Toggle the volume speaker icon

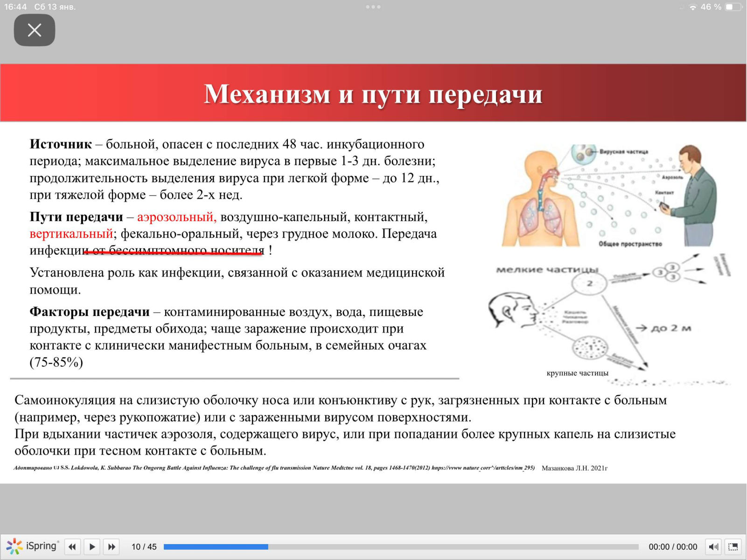click(x=713, y=546)
